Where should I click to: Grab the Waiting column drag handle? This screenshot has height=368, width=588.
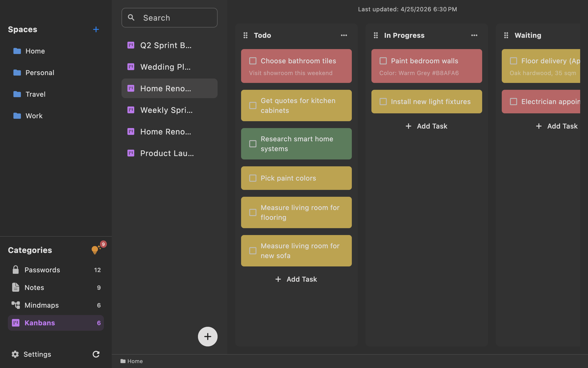pos(506,35)
